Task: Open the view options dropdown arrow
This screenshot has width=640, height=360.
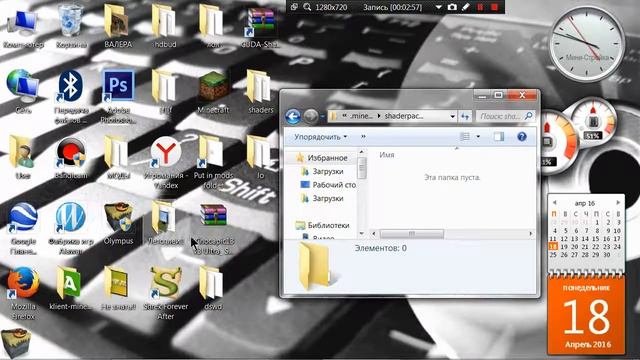Action: [x=478, y=137]
